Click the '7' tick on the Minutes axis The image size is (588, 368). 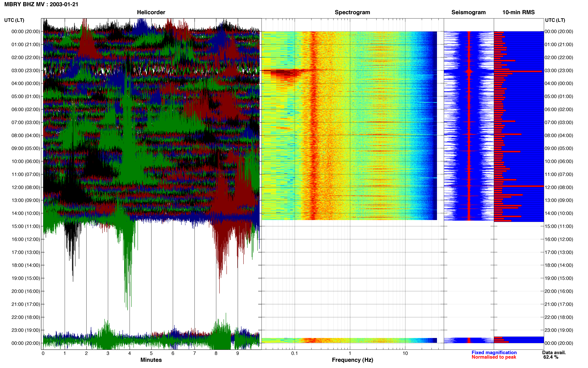click(x=195, y=353)
